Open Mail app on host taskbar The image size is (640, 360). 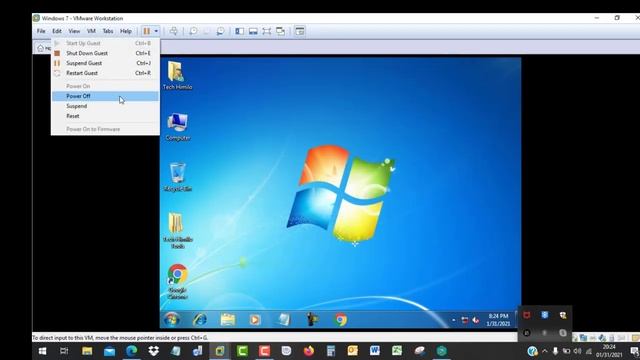tap(109, 351)
